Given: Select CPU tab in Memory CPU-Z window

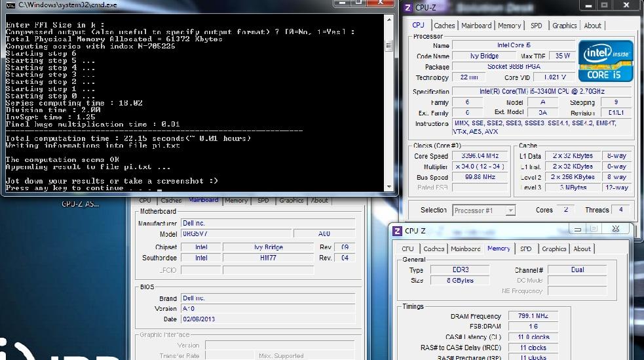Looking at the screenshot, I should tap(408, 249).
